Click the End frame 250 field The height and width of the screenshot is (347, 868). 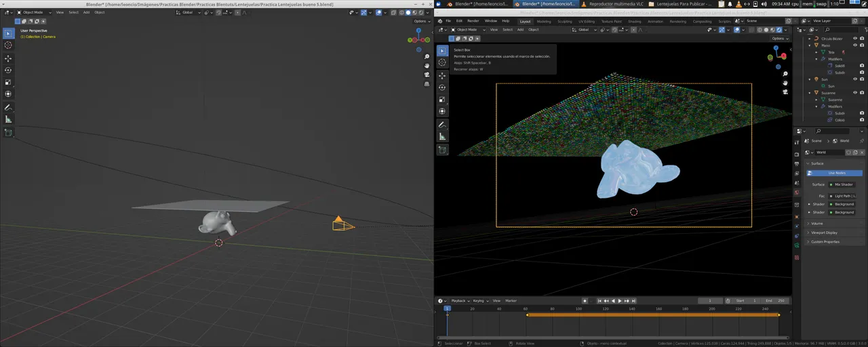(x=774, y=301)
